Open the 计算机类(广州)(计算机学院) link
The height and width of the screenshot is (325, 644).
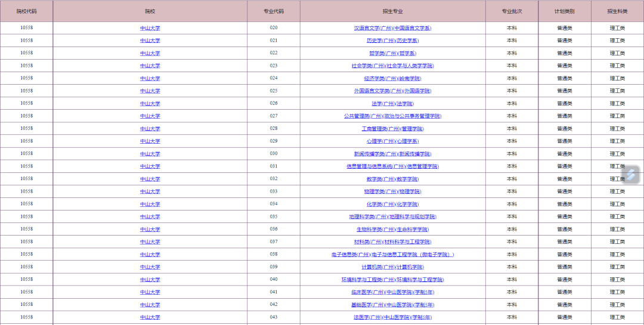point(392,267)
